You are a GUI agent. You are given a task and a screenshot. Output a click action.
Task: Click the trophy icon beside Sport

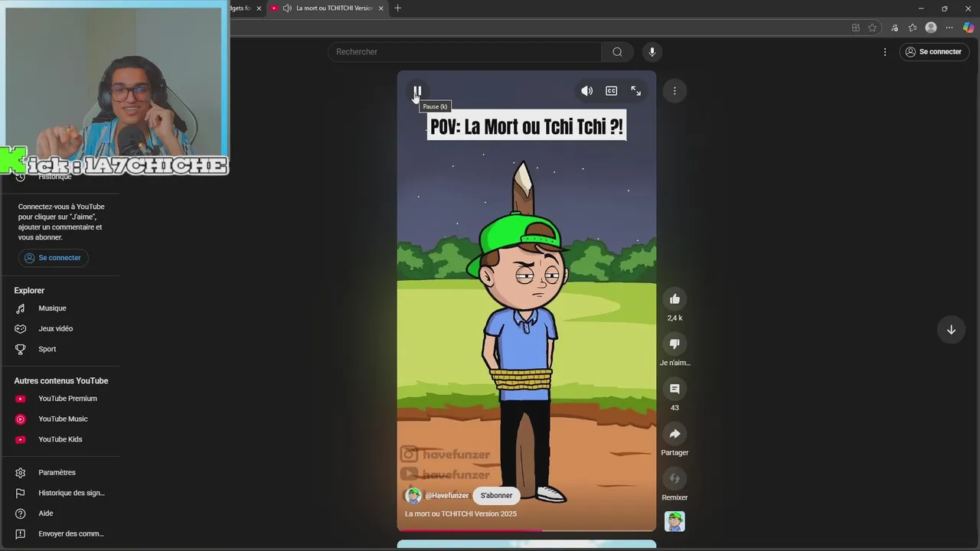coord(21,349)
